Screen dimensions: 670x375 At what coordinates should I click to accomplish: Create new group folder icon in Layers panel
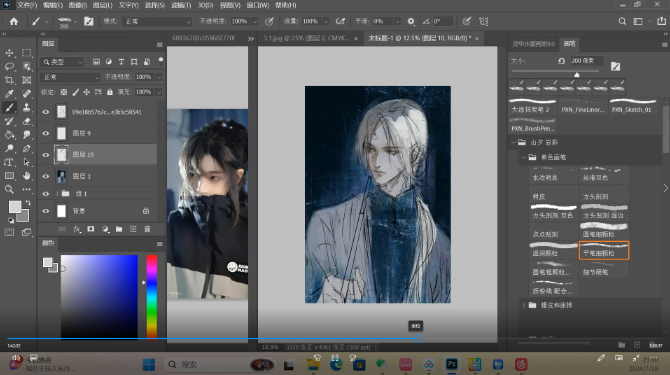coord(119,229)
